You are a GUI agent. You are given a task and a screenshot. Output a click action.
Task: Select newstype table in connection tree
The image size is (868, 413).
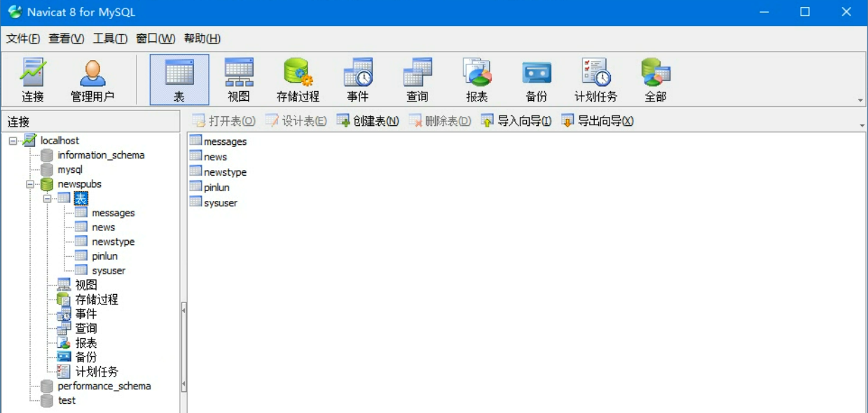click(x=113, y=241)
